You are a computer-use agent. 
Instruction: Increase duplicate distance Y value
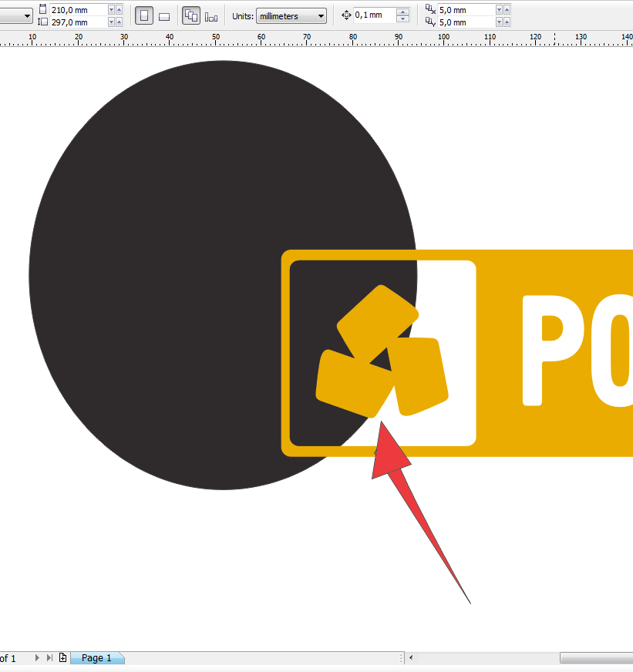[507, 22]
